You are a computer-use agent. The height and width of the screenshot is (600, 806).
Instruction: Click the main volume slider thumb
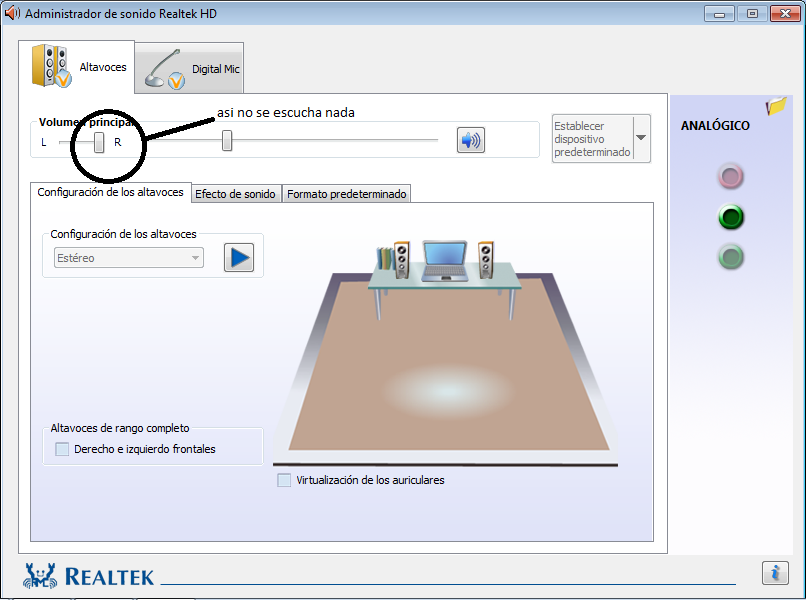pos(227,140)
